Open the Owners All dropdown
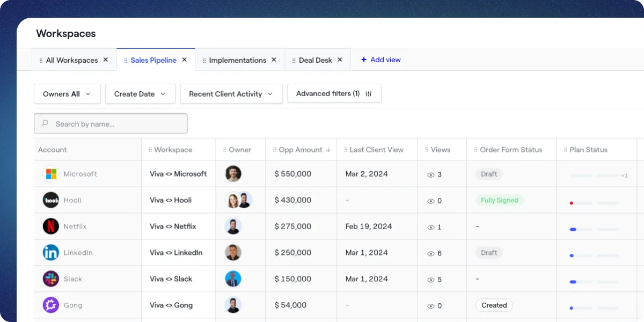Viewport: 644px width, 322px height. tap(67, 94)
